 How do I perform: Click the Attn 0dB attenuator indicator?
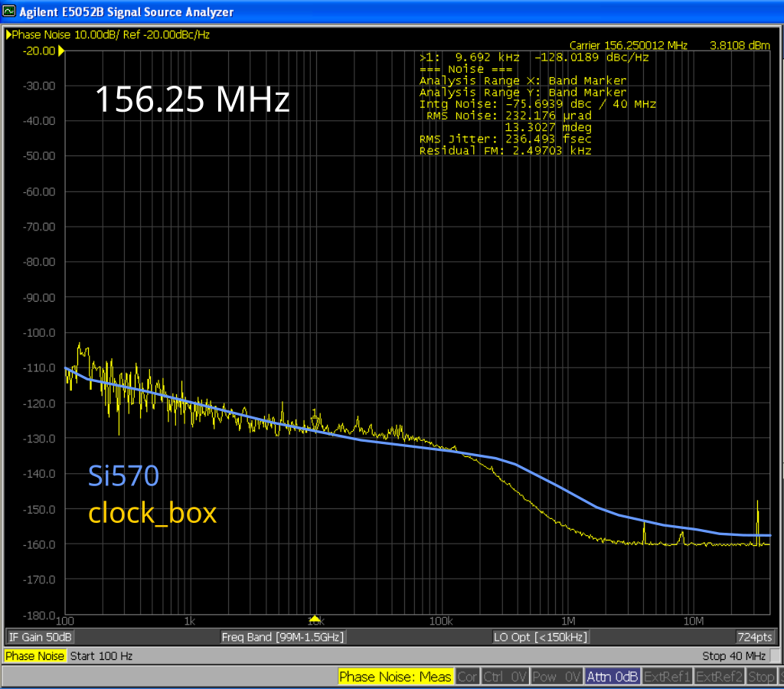pyautogui.click(x=612, y=677)
